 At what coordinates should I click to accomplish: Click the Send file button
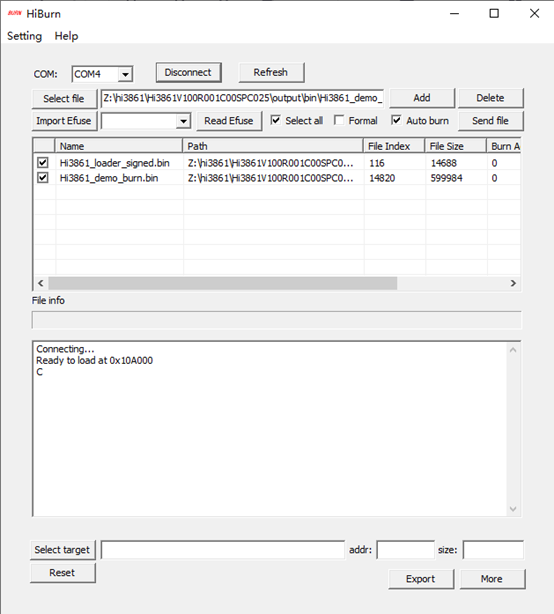(491, 121)
